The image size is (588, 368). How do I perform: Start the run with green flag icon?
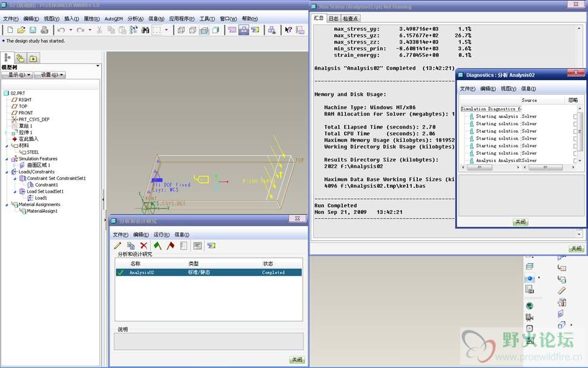pos(157,246)
